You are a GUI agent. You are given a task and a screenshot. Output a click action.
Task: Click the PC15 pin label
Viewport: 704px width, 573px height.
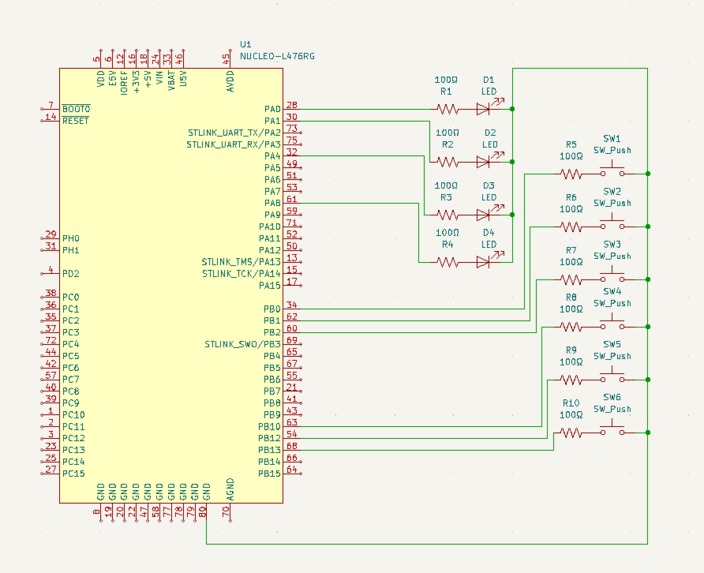tap(73, 473)
